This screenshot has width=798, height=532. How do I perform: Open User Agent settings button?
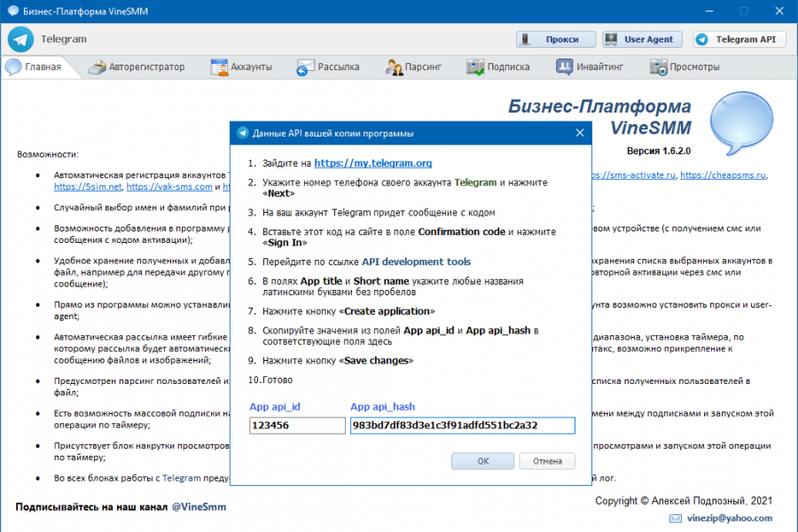point(642,39)
